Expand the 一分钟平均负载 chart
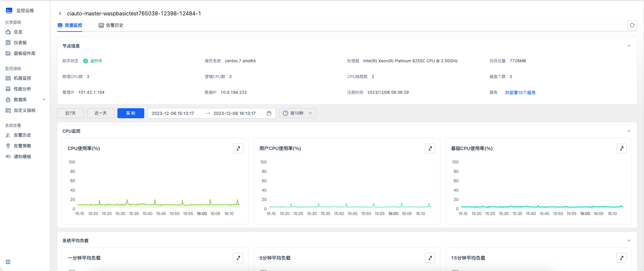Viewport: 644px width, 271px height. pos(238,258)
